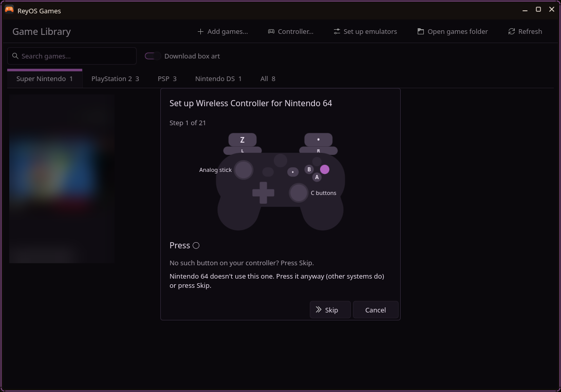Maximize the ReyOS Games window
The width and height of the screenshot is (561, 392).
pos(538,10)
